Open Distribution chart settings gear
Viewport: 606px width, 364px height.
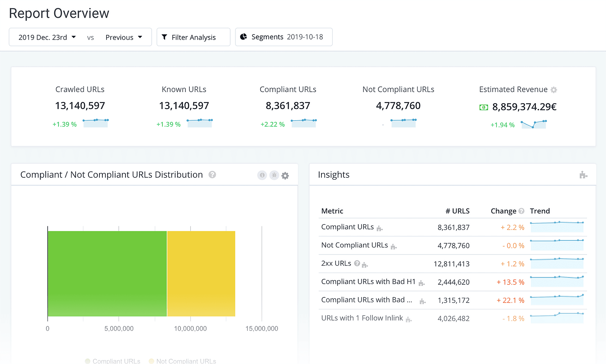pos(285,176)
